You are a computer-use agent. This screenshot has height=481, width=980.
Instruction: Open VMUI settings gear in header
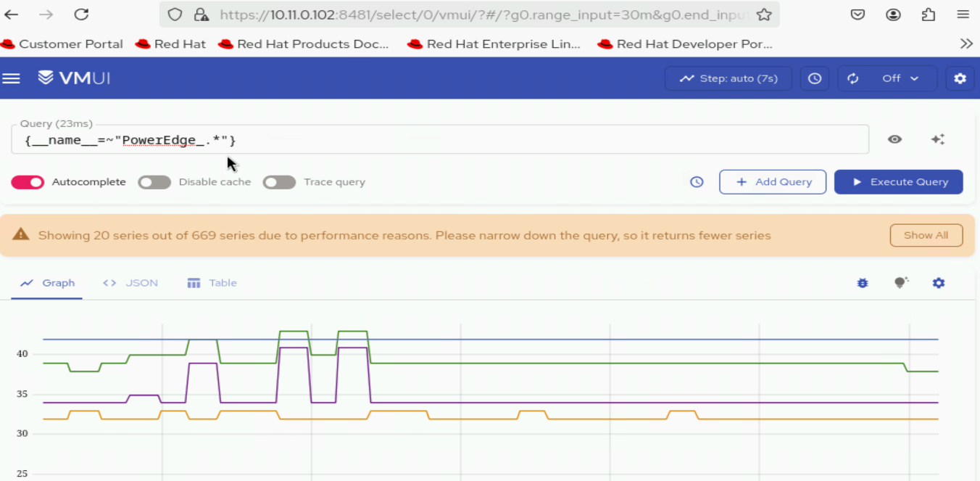coord(960,78)
